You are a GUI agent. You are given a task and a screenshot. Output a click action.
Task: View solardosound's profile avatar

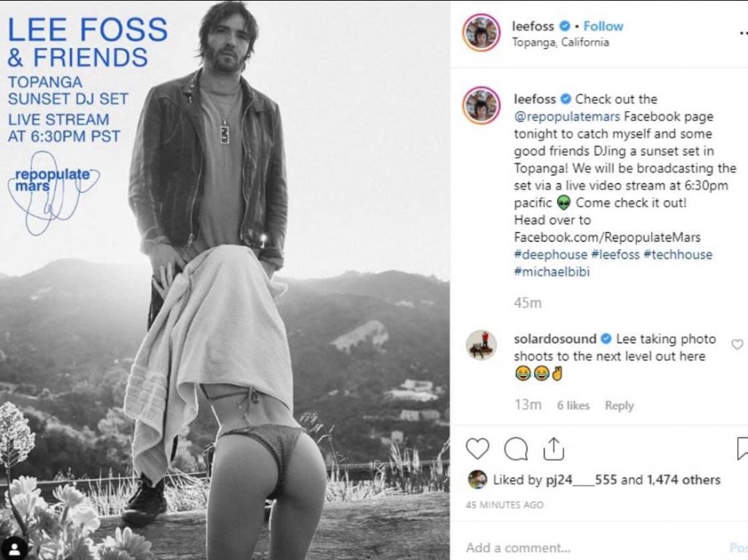481,345
